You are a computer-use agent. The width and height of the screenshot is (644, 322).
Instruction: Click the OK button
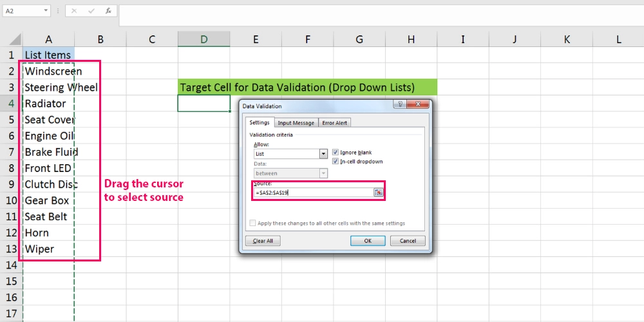coord(368,241)
